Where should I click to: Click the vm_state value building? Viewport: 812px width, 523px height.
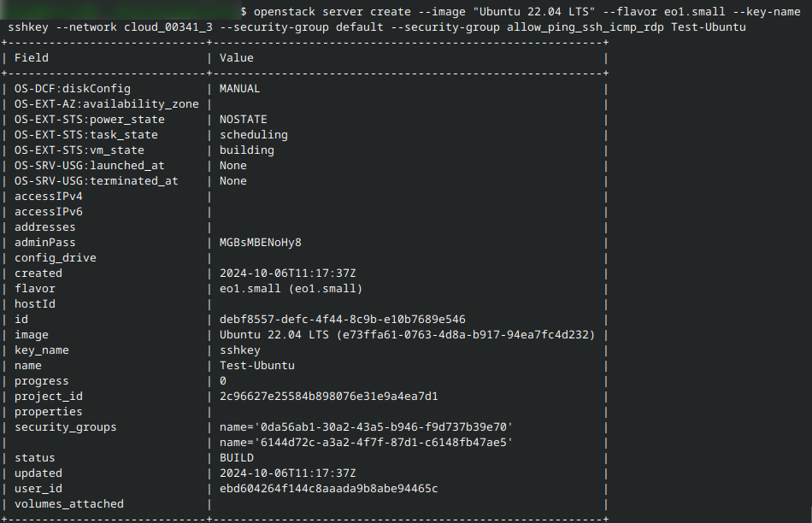click(x=246, y=150)
